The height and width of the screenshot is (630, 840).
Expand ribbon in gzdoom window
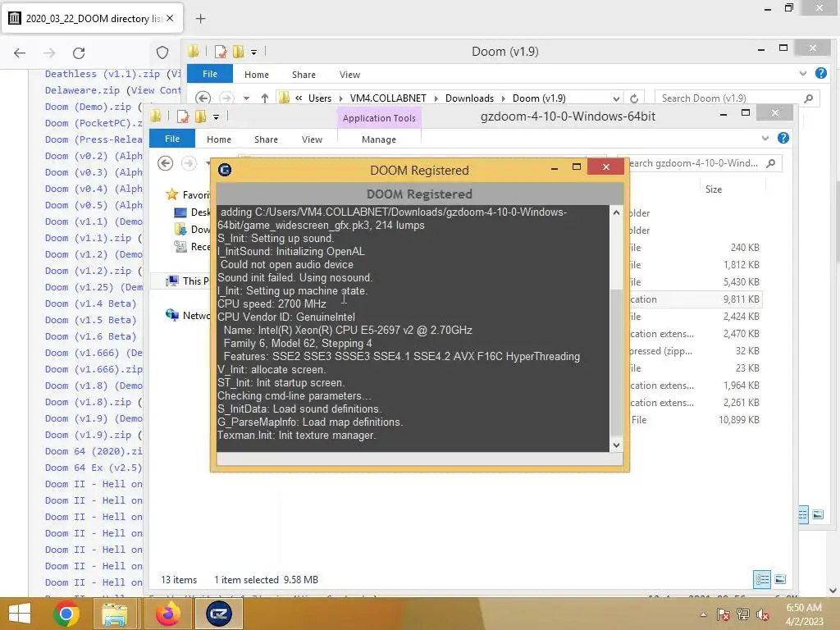pyautogui.click(x=765, y=138)
